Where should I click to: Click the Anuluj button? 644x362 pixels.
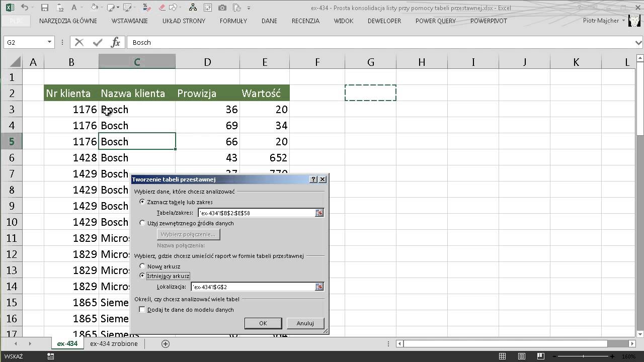tap(305, 323)
